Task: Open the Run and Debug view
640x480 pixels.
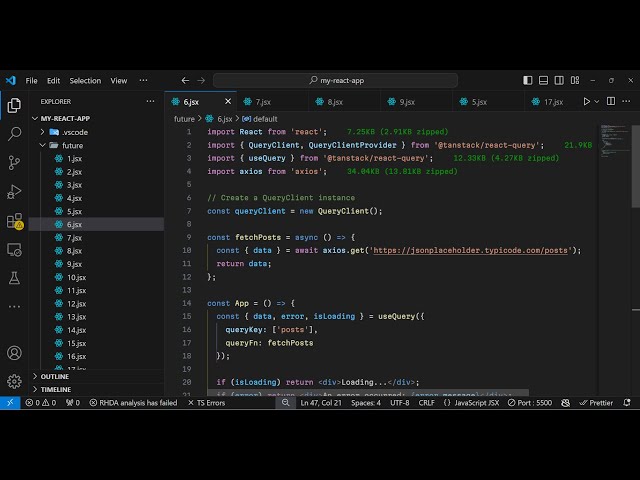Action: (14, 191)
